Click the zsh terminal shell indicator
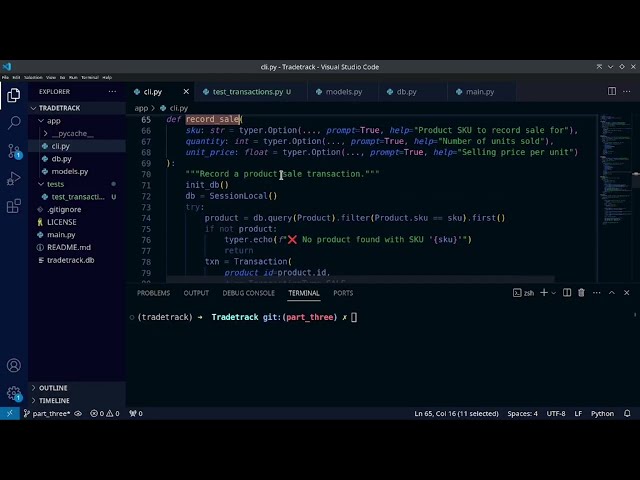Viewport: 640px width, 480px height. click(523, 293)
